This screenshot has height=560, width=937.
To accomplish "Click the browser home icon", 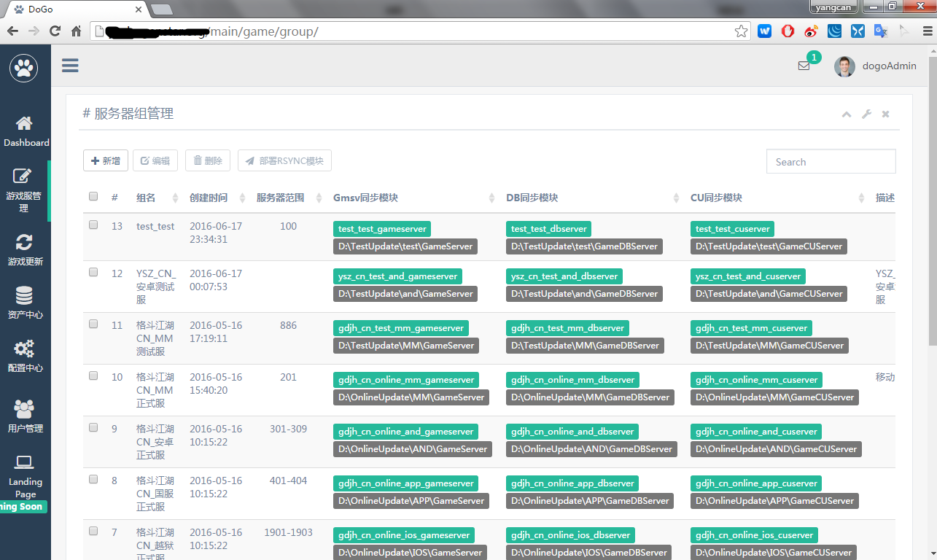I will click(76, 31).
